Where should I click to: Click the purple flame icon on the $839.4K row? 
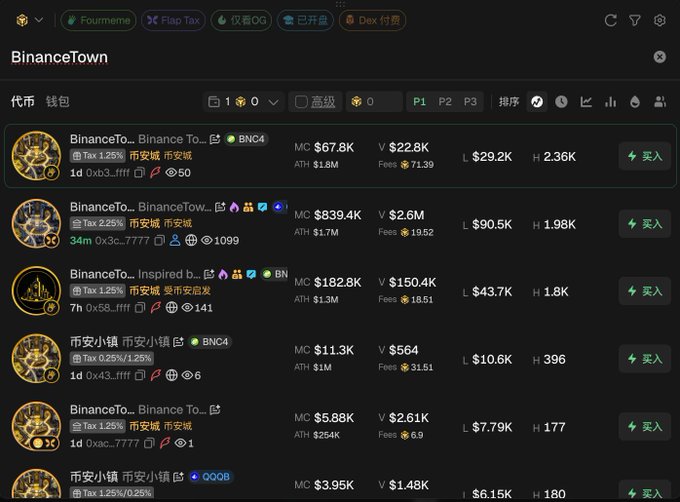(234, 207)
